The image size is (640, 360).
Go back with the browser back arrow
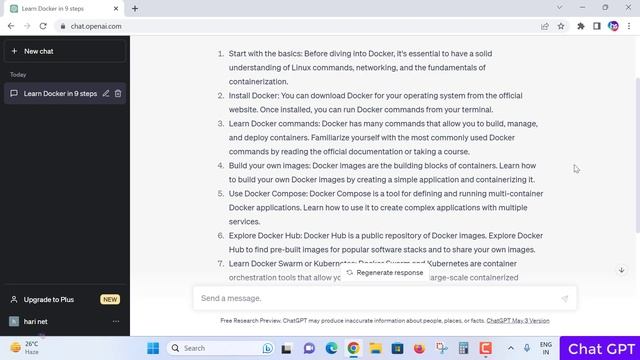tap(11, 26)
